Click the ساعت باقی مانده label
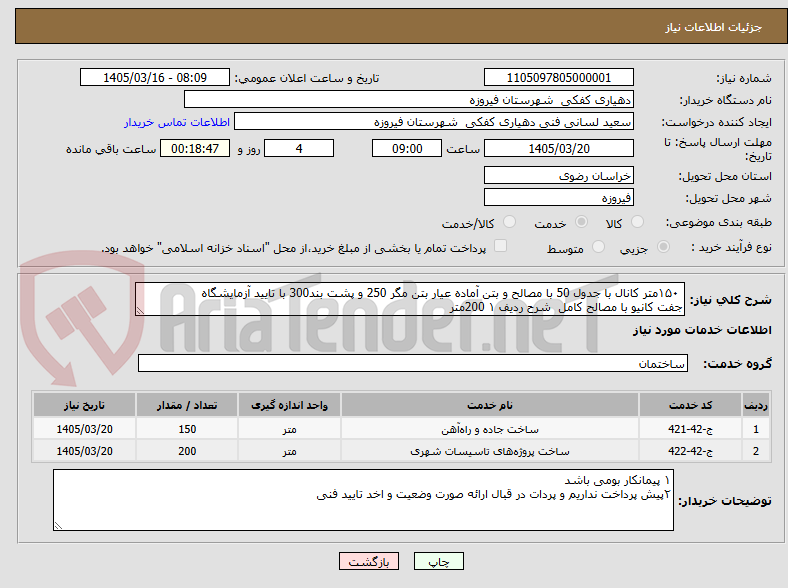788x588 pixels. click(x=111, y=149)
